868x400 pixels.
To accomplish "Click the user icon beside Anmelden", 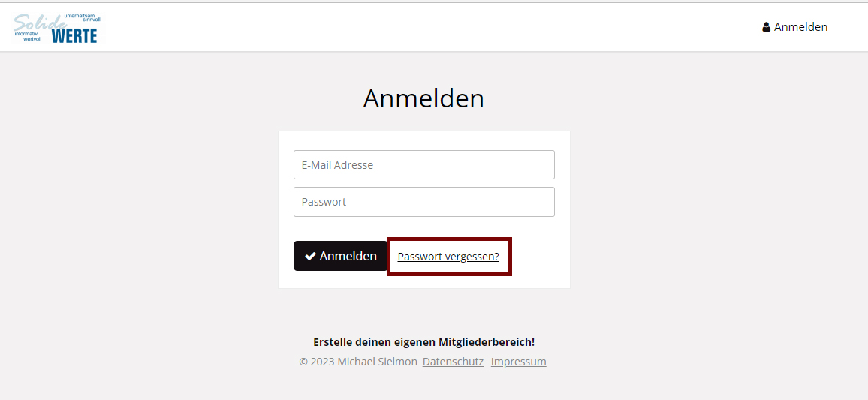I will coord(766,27).
